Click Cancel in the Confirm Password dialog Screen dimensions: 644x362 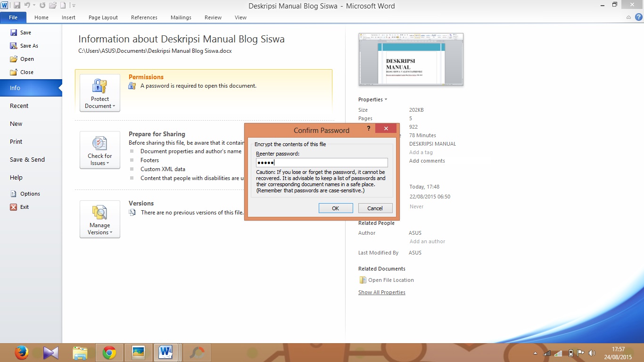coord(375,208)
